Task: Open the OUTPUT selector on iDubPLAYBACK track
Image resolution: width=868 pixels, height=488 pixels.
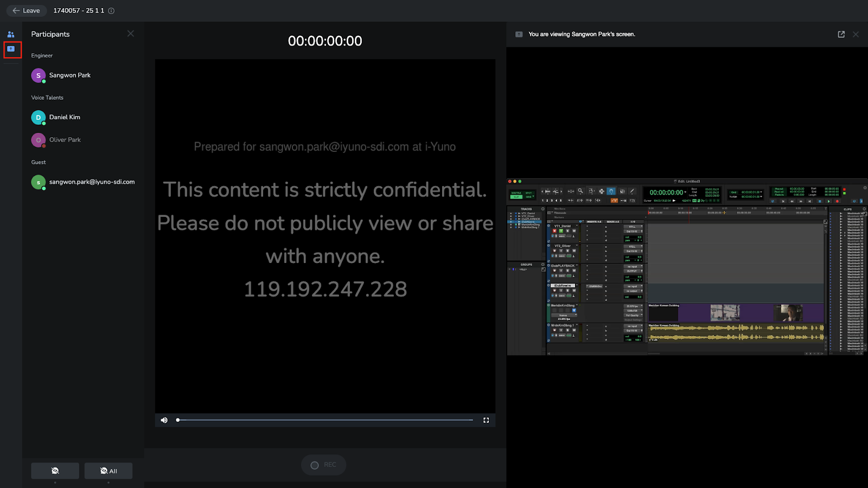Action: 633,271
